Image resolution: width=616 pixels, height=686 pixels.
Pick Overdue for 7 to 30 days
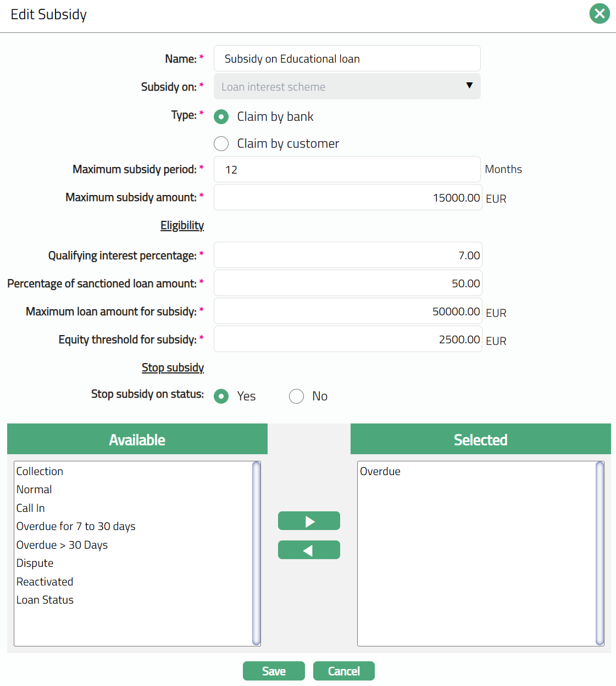point(76,526)
